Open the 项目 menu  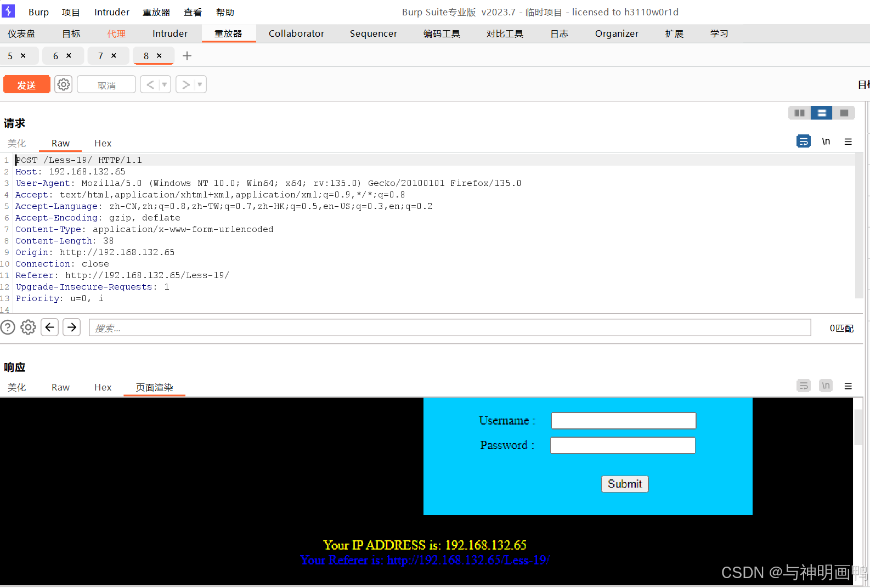pos(71,12)
